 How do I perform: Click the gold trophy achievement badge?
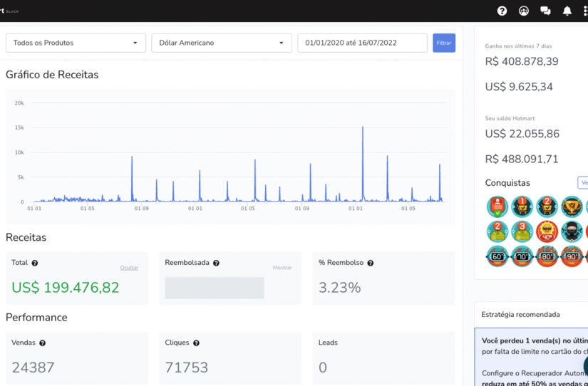pyautogui.click(x=571, y=207)
